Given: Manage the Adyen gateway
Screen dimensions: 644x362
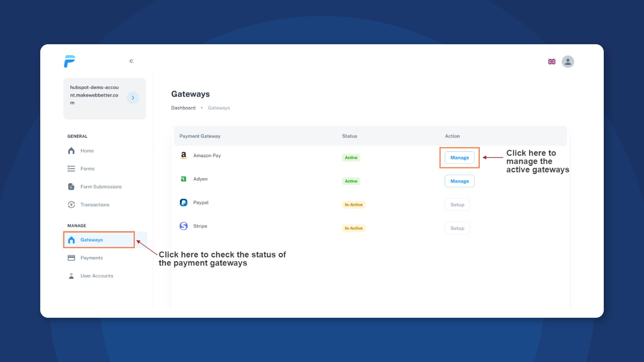Looking at the screenshot, I should 460,181.
